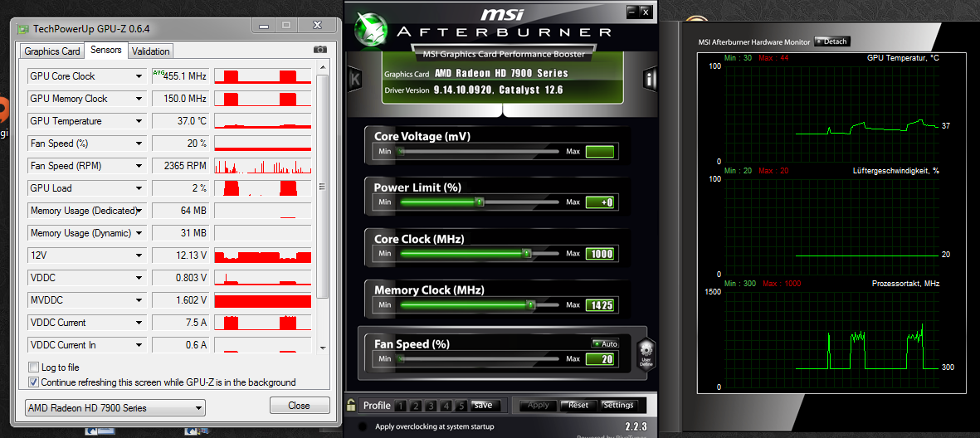The height and width of the screenshot is (438, 980).
Task: Click the VDDC value 0.803 V
Action: (180, 277)
